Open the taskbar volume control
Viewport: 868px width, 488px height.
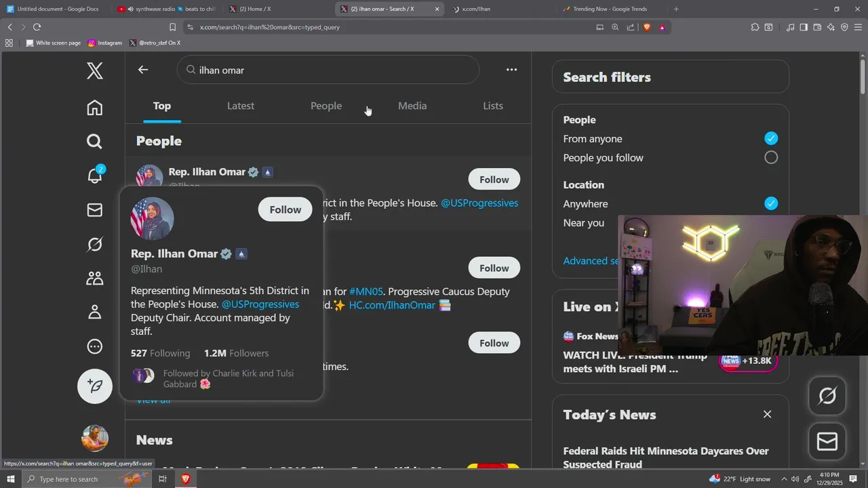(795, 479)
